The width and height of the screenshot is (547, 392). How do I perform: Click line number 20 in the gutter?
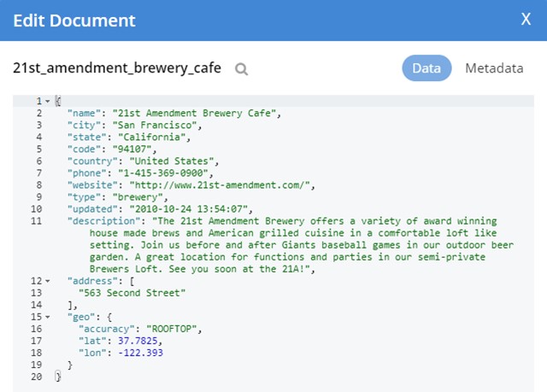(x=36, y=377)
